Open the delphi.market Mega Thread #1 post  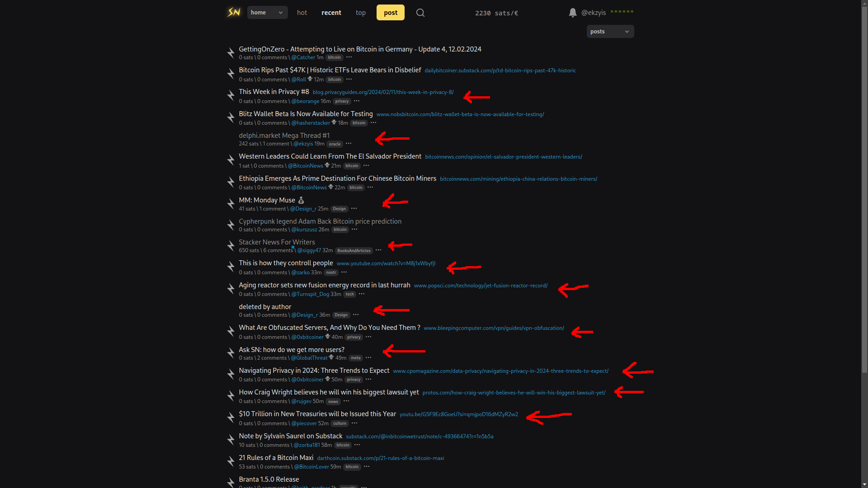[284, 136]
